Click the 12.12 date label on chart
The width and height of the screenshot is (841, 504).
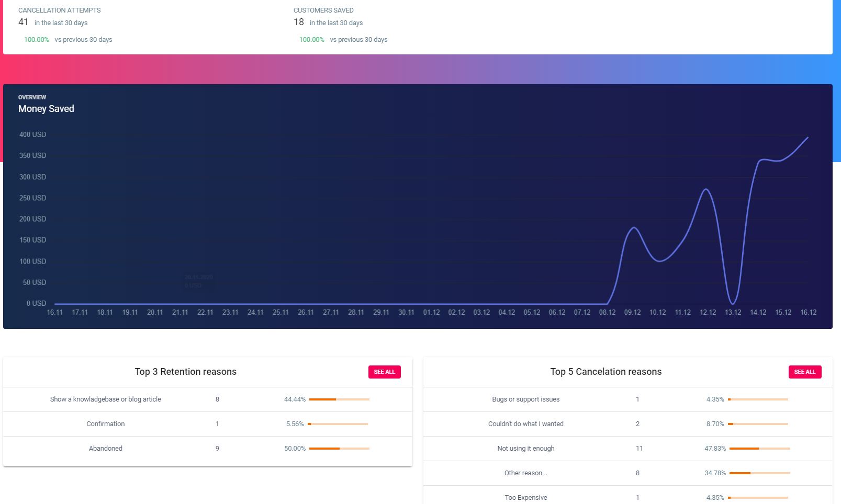click(x=708, y=312)
